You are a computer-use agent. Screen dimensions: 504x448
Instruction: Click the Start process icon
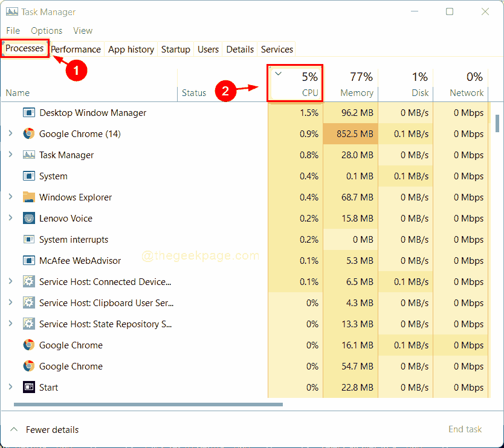tap(28, 387)
